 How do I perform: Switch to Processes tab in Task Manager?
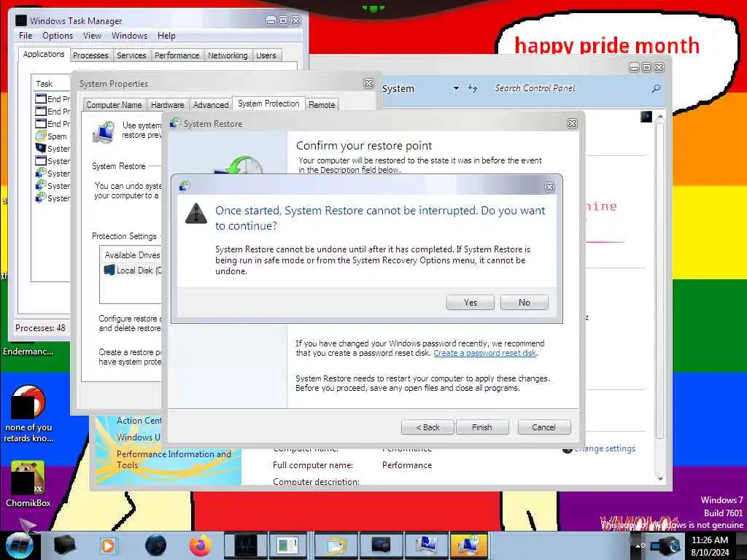pyautogui.click(x=90, y=55)
